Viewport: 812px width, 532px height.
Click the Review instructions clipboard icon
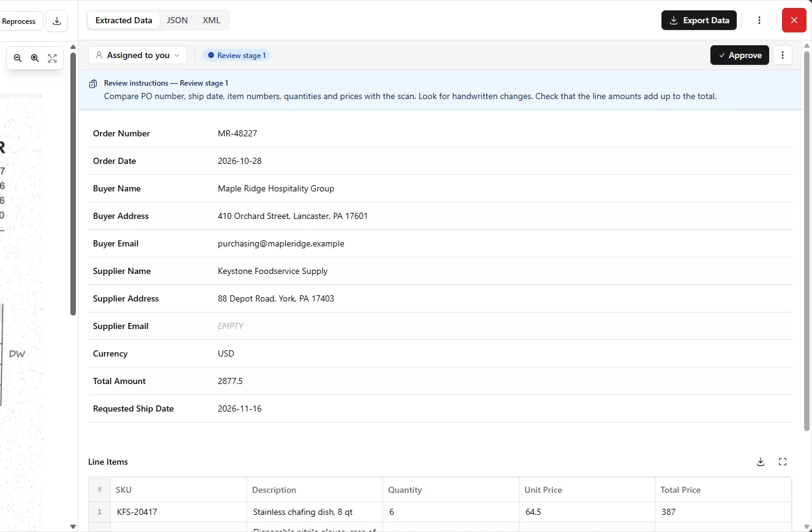pyautogui.click(x=93, y=84)
